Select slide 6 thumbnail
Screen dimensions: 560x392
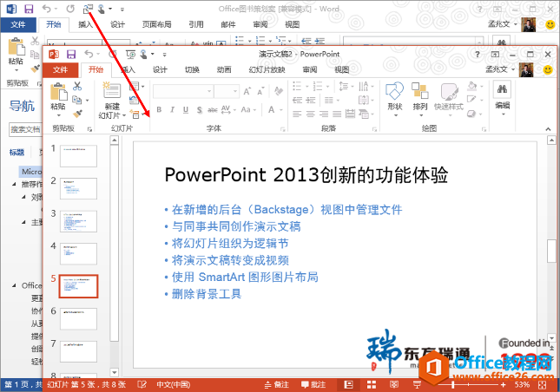coord(78,319)
